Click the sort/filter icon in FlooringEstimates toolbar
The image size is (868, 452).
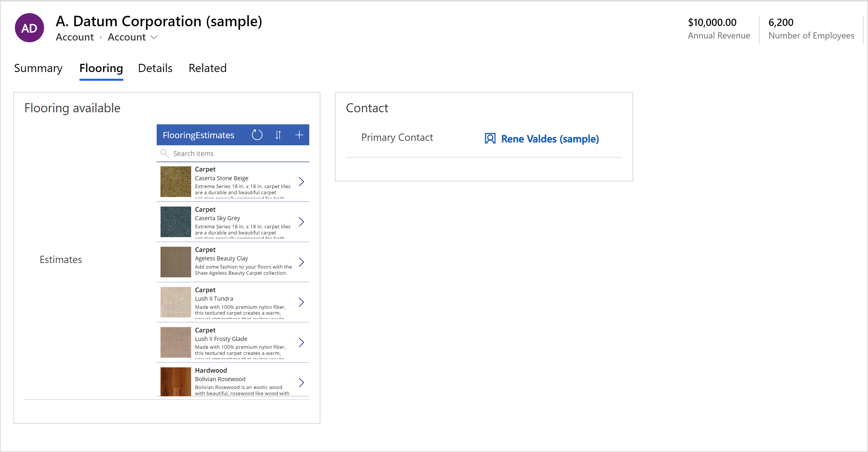pyautogui.click(x=278, y=135)
